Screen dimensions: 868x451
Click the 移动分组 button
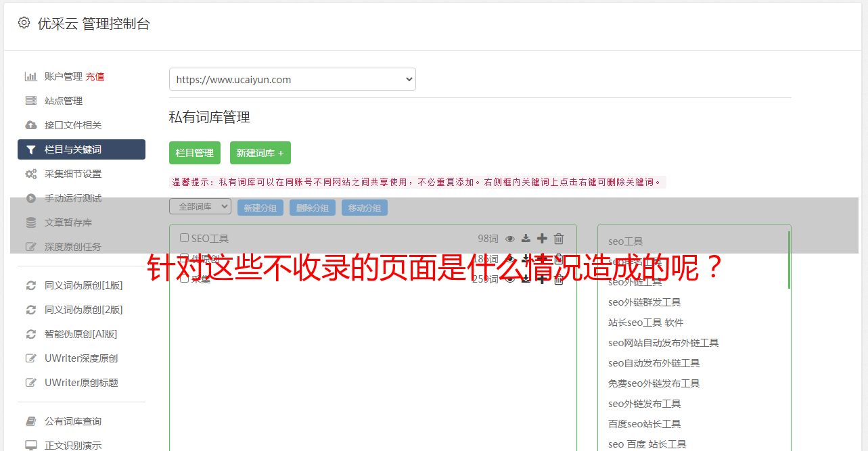pyautogui.click(x=365, y=208)
